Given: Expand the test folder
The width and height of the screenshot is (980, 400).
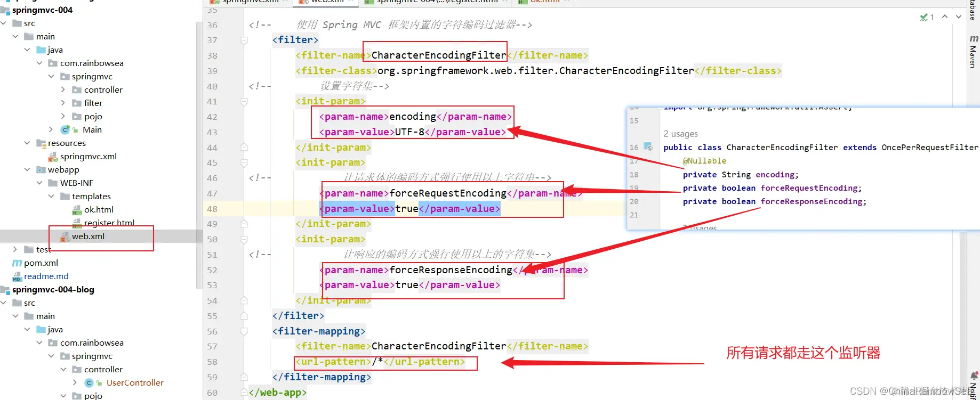Looking at the screenshot, I should pyautogui.click(x=15, y=249).
